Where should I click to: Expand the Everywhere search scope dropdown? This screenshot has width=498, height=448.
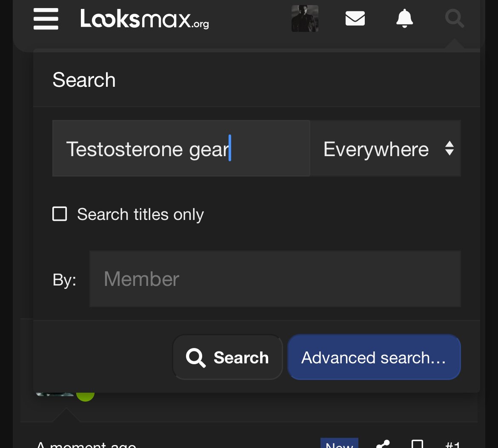pos(386,148)
